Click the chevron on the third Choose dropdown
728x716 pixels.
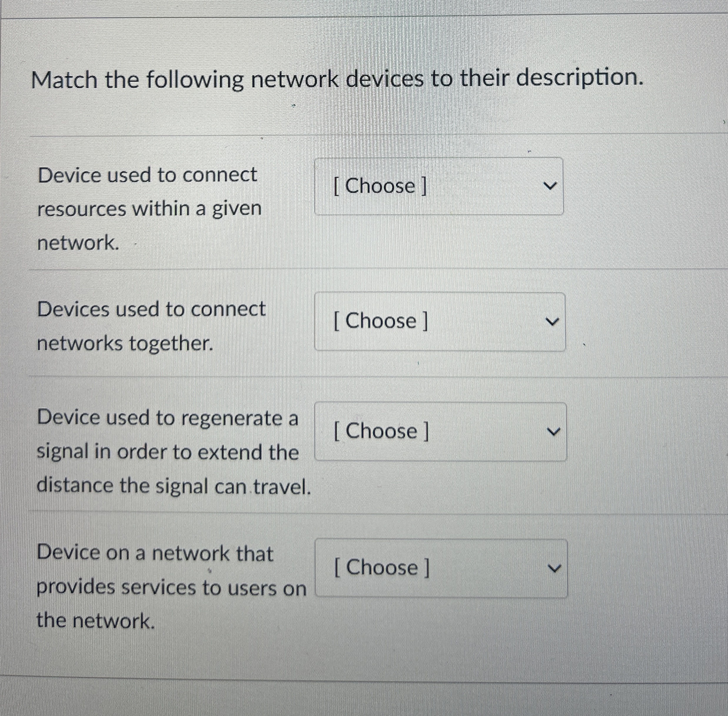[x=552, y=432]
